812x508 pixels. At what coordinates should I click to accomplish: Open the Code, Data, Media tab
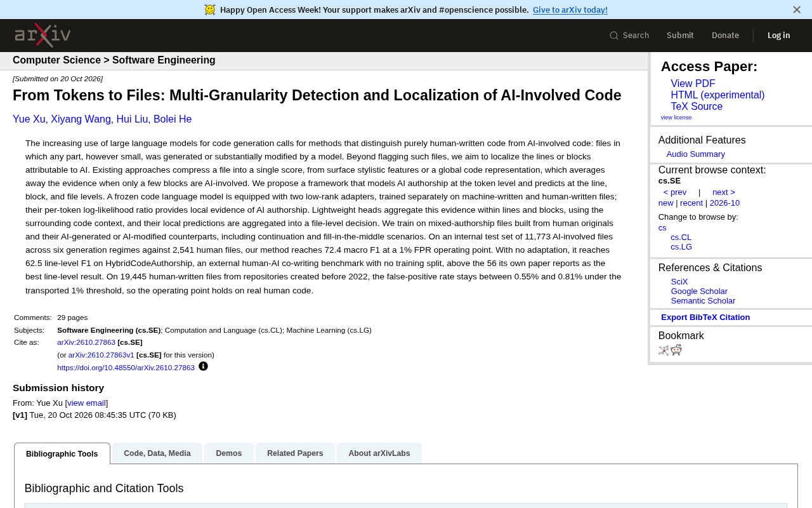157,453
